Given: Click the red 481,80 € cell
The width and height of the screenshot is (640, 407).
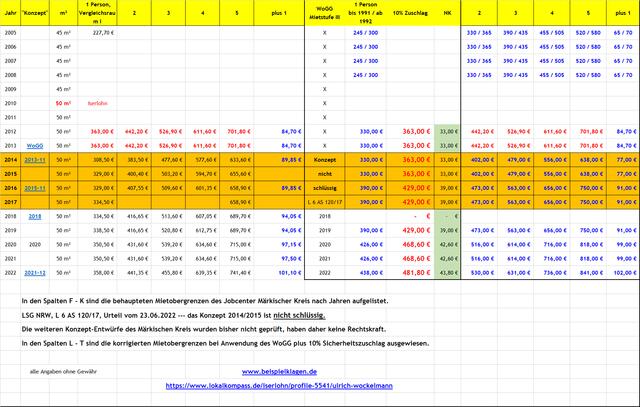Looking at the screenshot, I should pos(410,273).
